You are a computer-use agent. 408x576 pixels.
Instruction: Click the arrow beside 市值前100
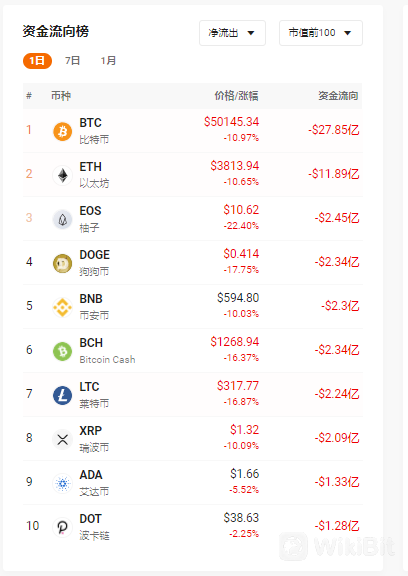[347, 33]
